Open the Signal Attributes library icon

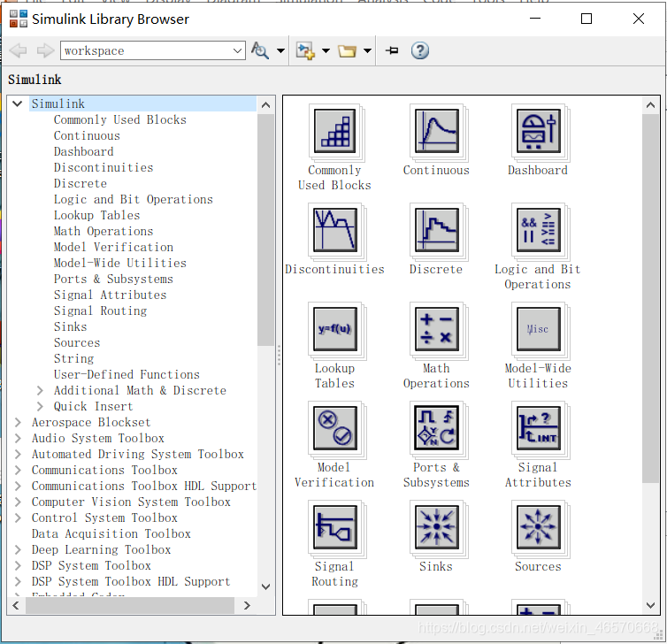click(538, 428)
